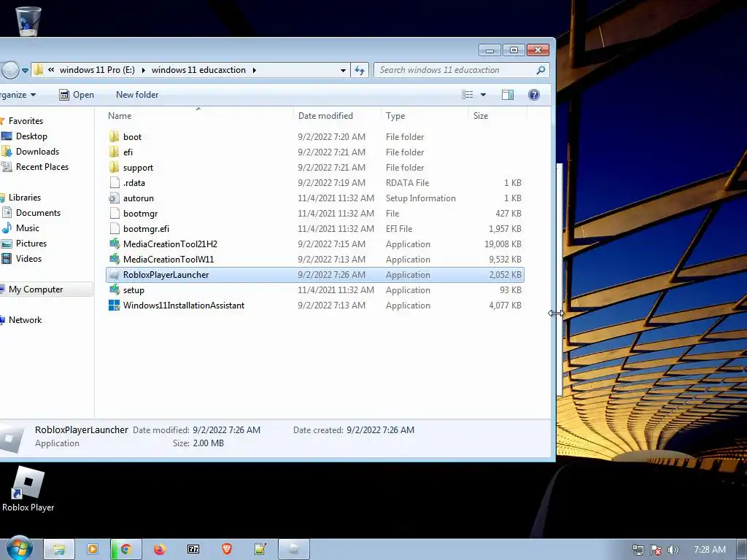This screenshot has width=747, height=560.
Task: Click the Help question mark icon
Action: coord(533,95)
